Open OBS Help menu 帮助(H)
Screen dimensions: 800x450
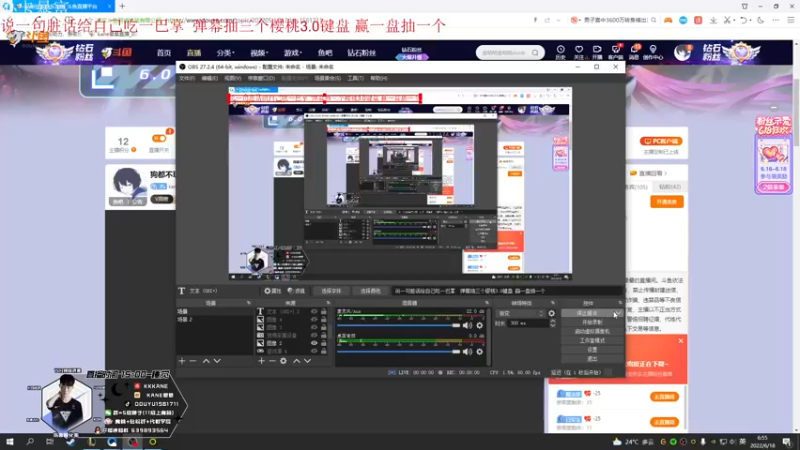[379, 78]
